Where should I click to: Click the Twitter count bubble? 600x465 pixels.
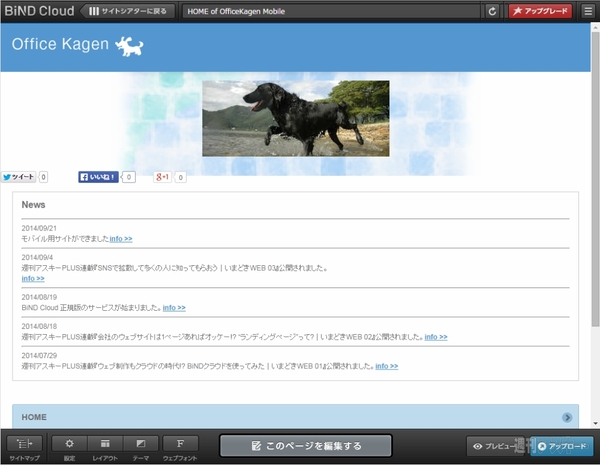(43, 177)
